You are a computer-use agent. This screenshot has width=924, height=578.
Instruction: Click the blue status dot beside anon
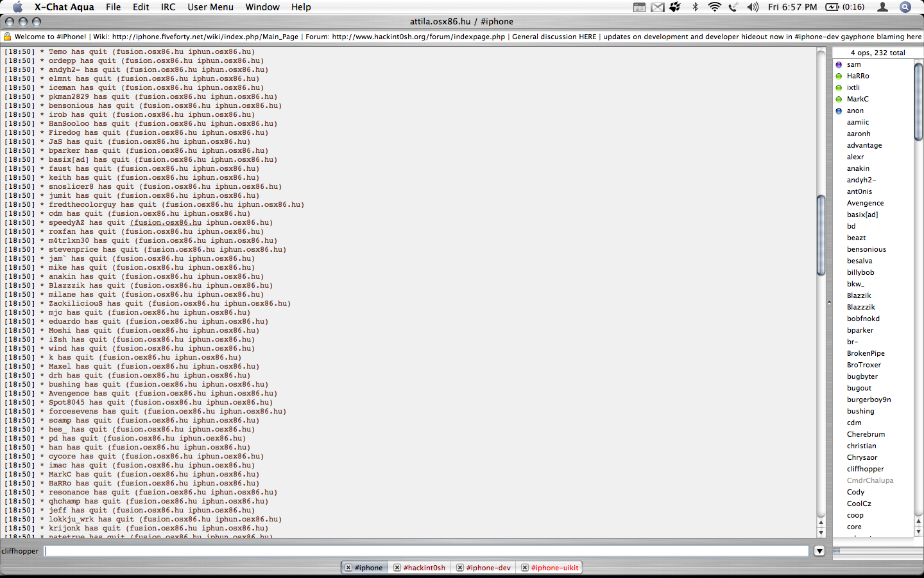point(839,111)
